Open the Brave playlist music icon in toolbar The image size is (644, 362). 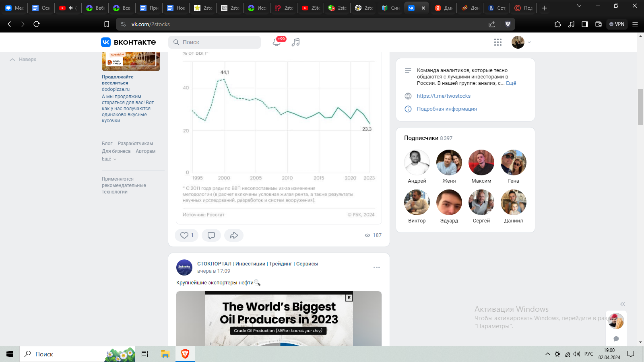571,24
